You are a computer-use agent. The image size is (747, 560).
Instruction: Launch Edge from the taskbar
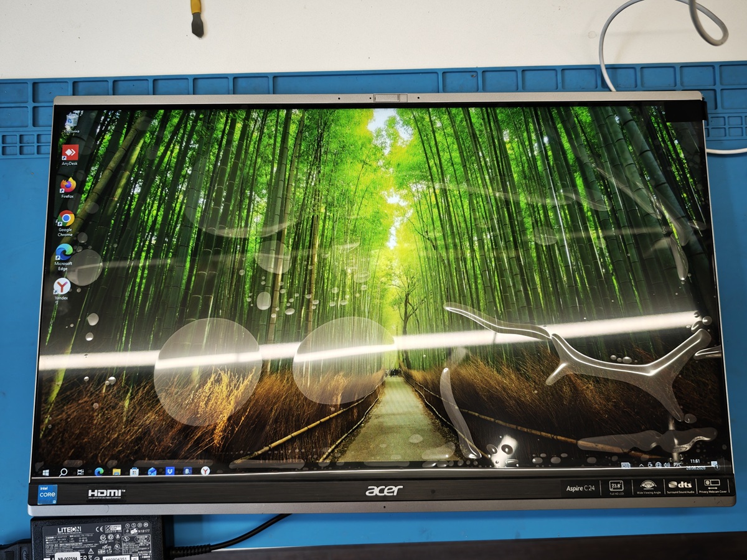click(x=99, y=472)
